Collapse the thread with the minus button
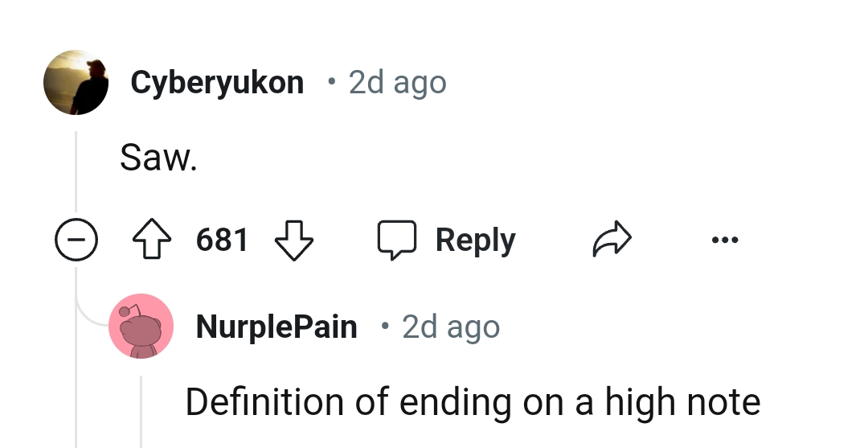This screenshot has height=448, width=868. tap(76, 240)
